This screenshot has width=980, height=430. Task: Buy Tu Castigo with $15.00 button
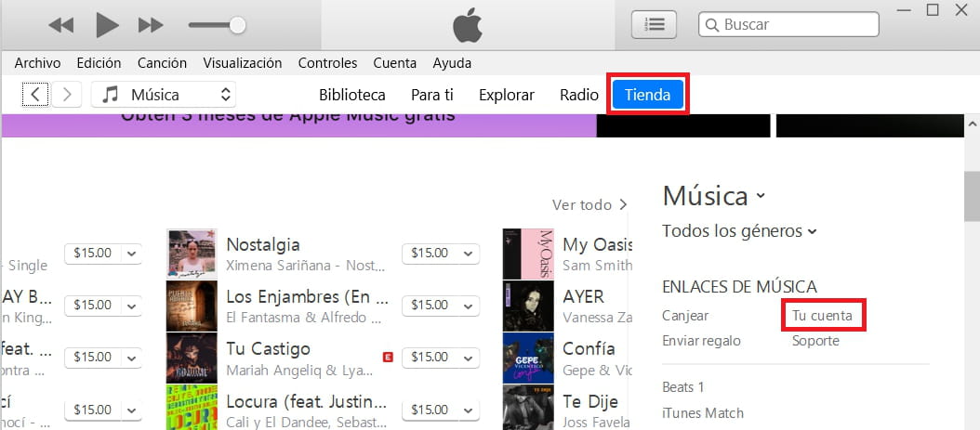[x=430, y=358]
